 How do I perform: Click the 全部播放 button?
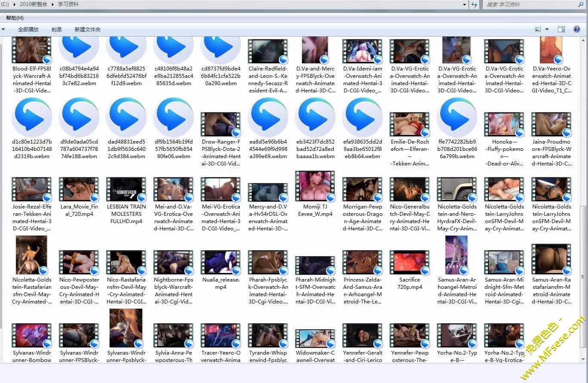[x=28, y=30]
